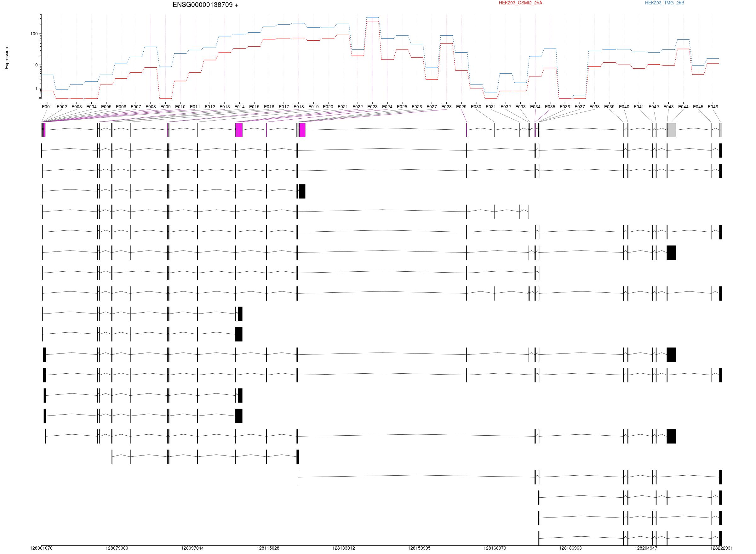Click y-axis tick value 100
Screen dimensions: 756x554
34,34
